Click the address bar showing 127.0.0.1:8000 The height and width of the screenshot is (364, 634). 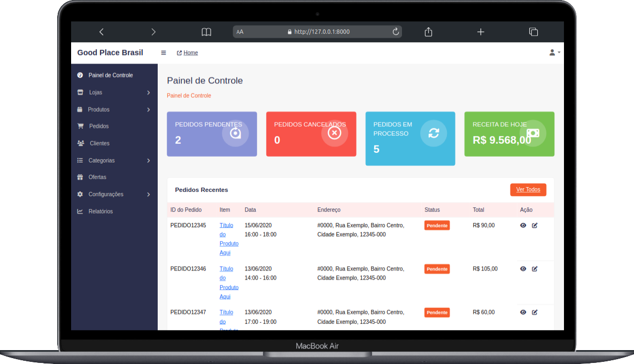[x=318, y=32]
